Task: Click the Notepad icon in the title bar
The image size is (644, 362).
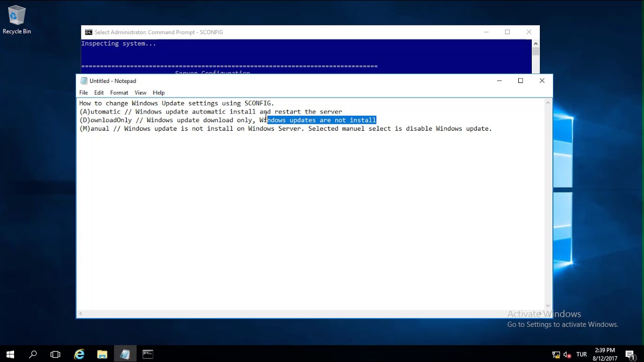Action: (84, 81)
